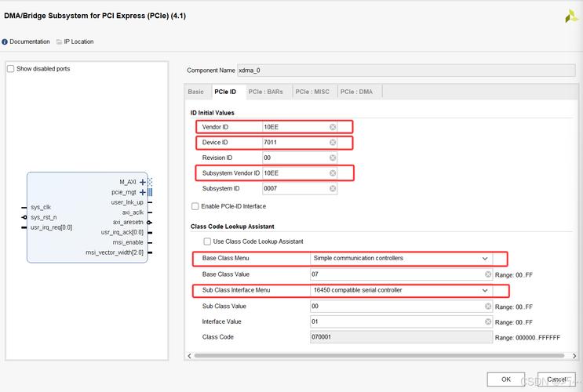Clear the Vendor ID field value
Viewport: 583px width, 392px height.
tap(333, 127)
